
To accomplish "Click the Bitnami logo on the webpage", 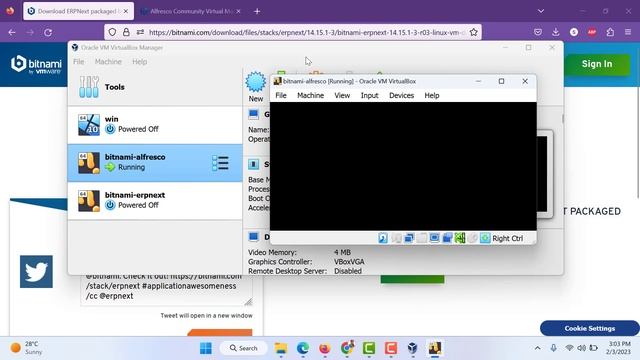I will point(36,65).
